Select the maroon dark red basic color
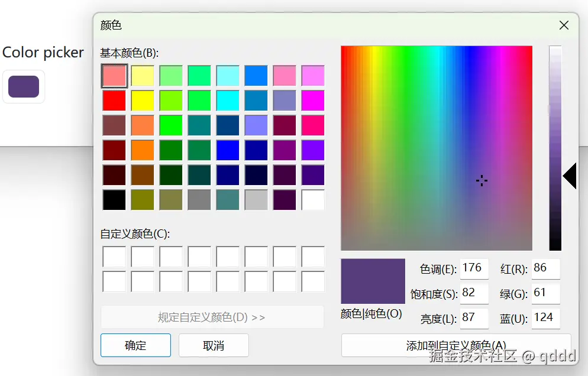 coord(114,150)
